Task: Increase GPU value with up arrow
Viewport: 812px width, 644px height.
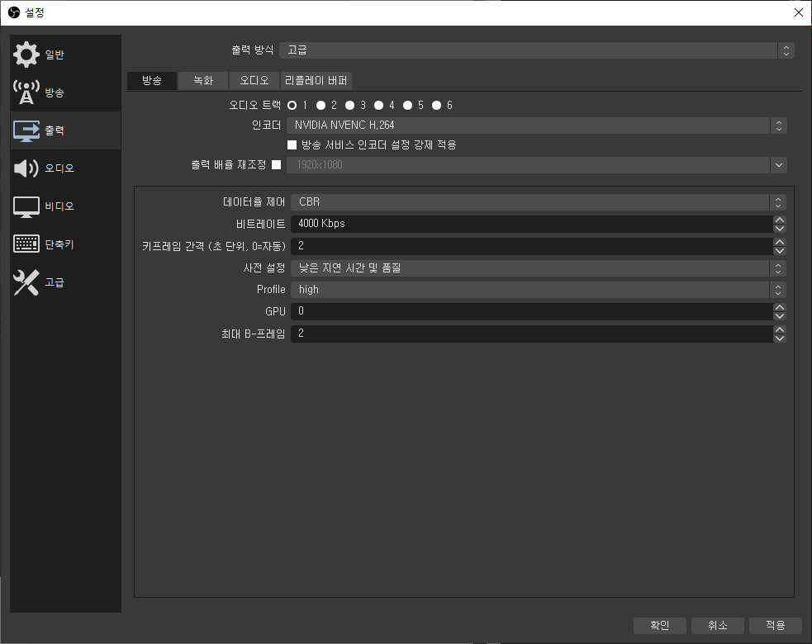Action: 780,307
